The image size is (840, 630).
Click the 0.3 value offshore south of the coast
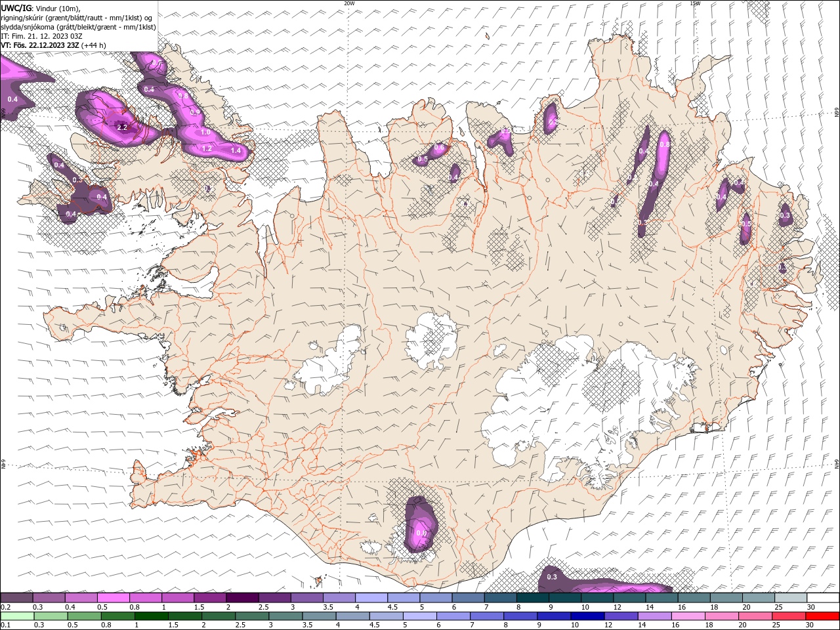pyautogui.click(x=552, y=577)
